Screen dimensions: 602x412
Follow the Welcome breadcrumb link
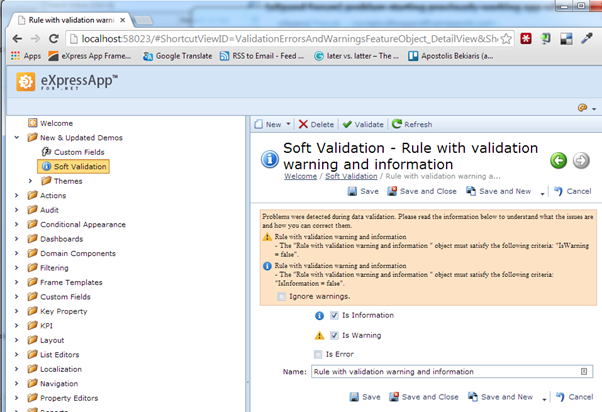pos(301,176)
